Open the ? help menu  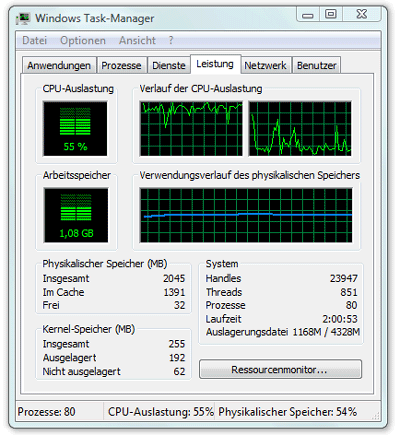(x=171, y=40)
